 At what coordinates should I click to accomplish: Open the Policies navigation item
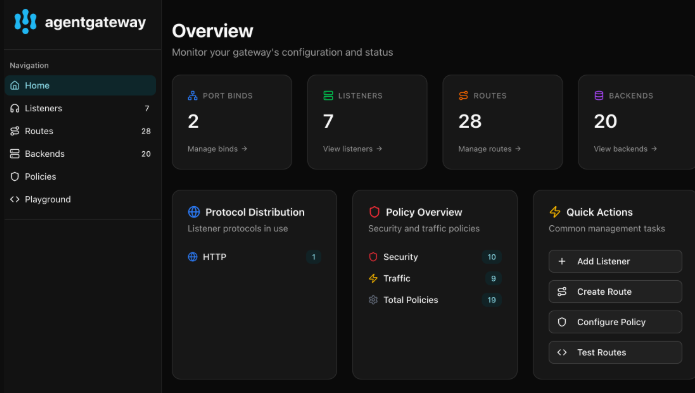[80, 177]
